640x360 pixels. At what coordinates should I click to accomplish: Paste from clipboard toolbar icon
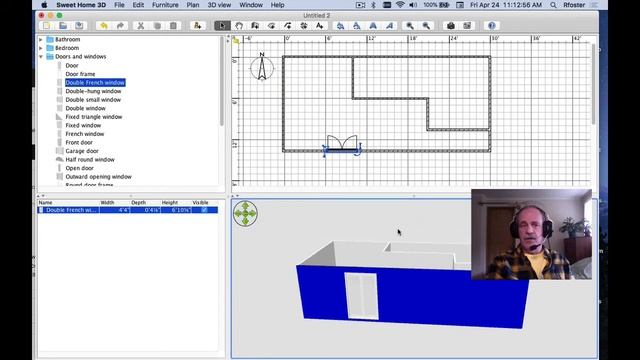(x=173, y=26)
